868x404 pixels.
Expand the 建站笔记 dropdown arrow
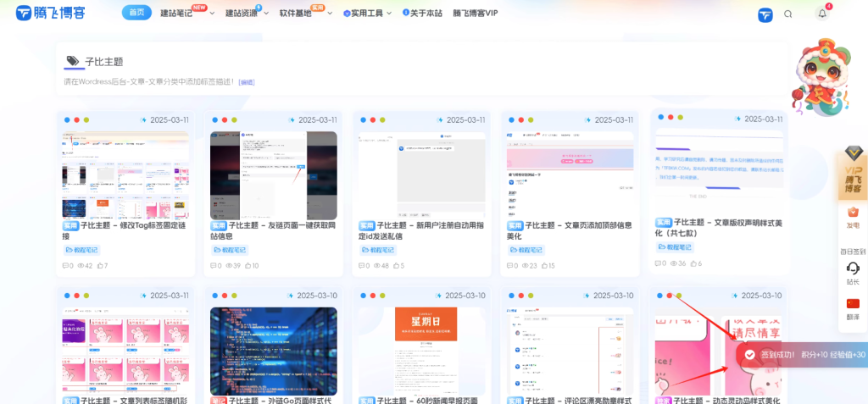212,14
